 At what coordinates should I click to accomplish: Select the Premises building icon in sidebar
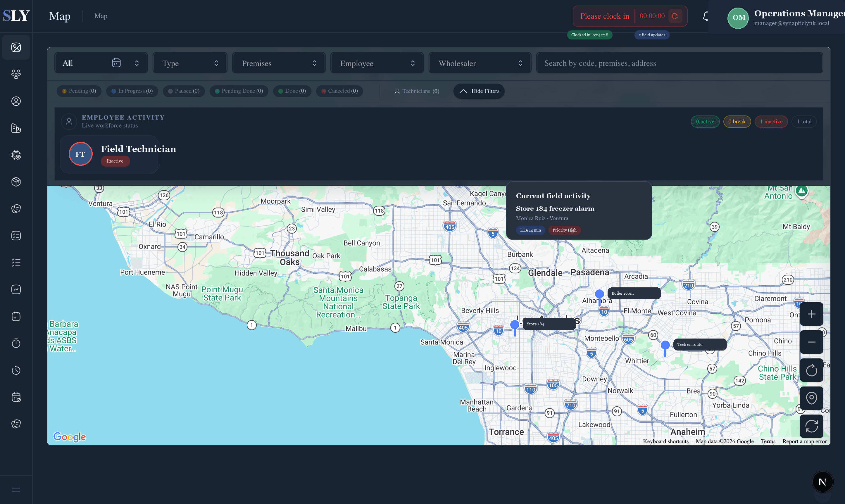click(16, 128)
